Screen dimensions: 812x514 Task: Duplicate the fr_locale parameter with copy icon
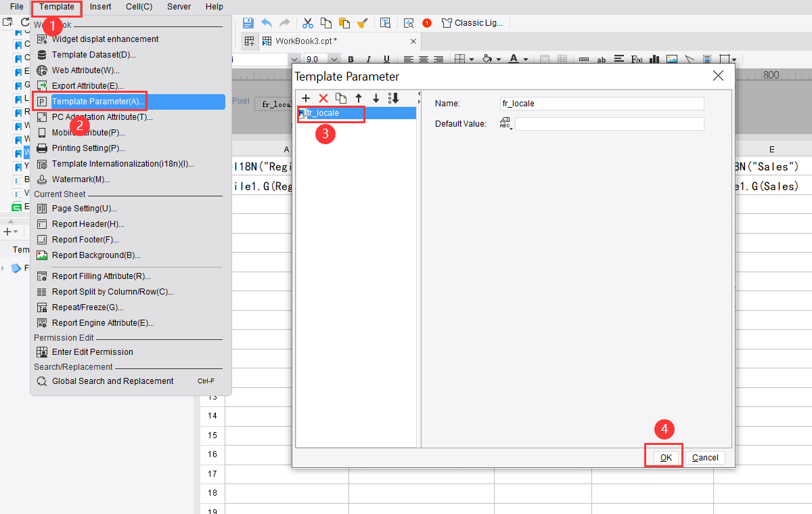(341, 98)
